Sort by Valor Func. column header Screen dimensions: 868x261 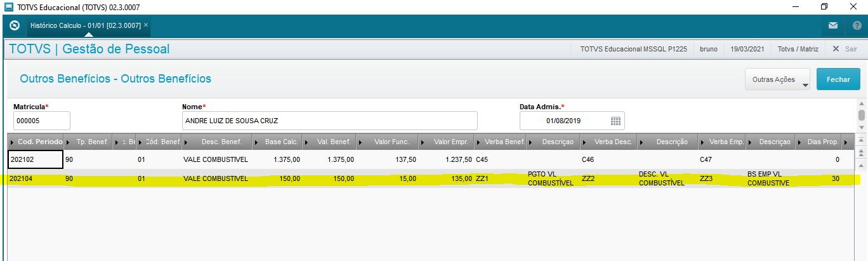coord(388,142)
